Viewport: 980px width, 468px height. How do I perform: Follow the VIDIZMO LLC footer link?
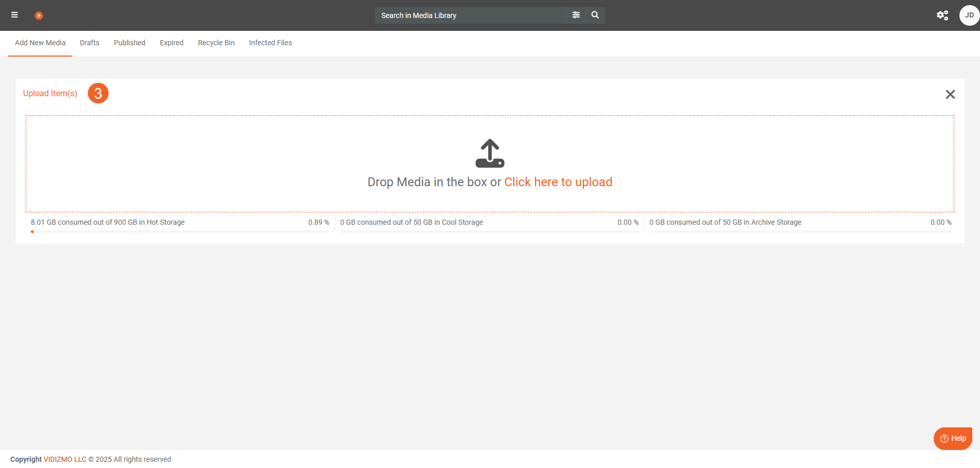(x=65, y=459)
